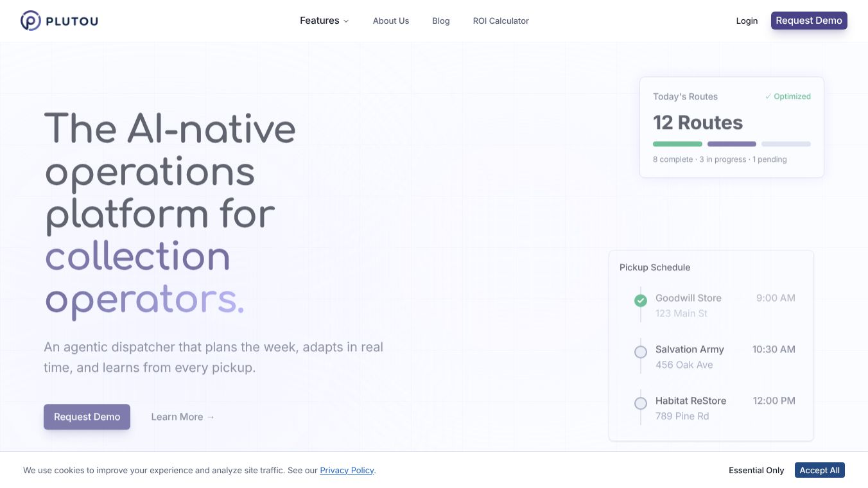Open the Features menu
Image resolution: width=868 pixels, height=488 pixels.
(324, 21)
